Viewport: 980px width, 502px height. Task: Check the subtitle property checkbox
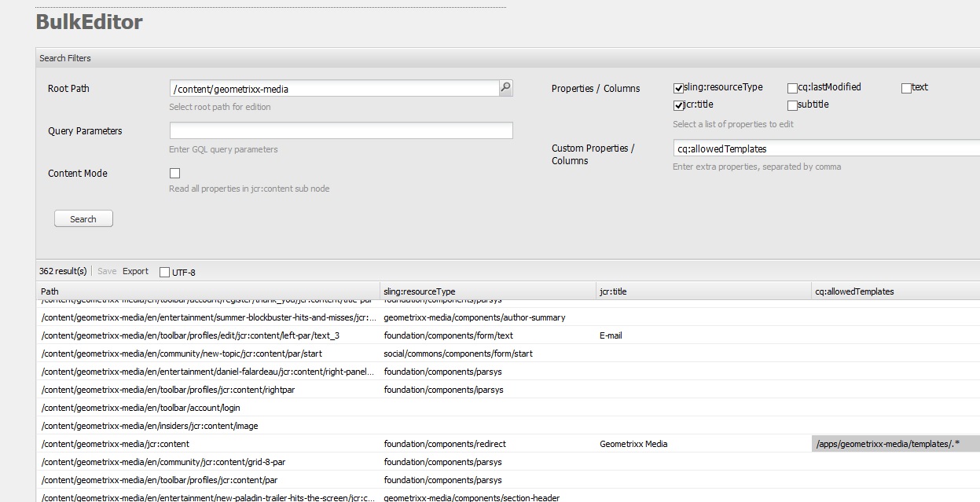(792, 105)
